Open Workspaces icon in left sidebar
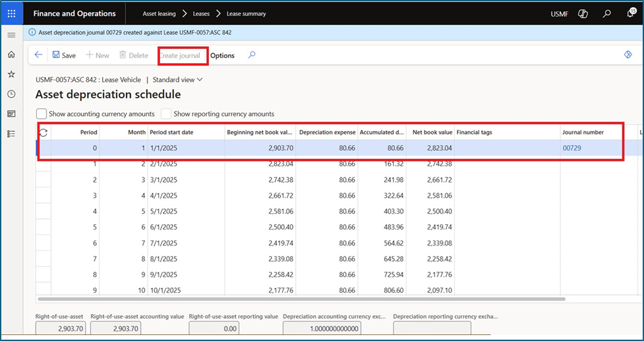The height and width of the screenshot is (341, 644). 11,114
